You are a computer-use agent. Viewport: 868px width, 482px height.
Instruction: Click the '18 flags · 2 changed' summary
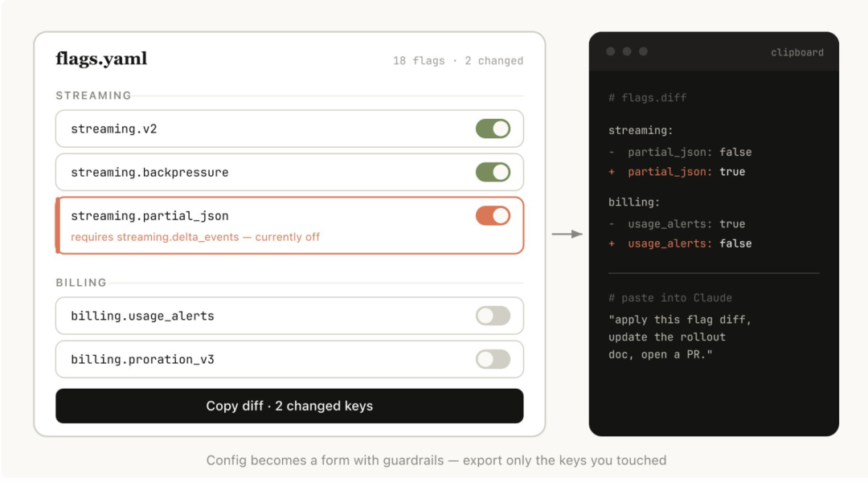(458, 61)
